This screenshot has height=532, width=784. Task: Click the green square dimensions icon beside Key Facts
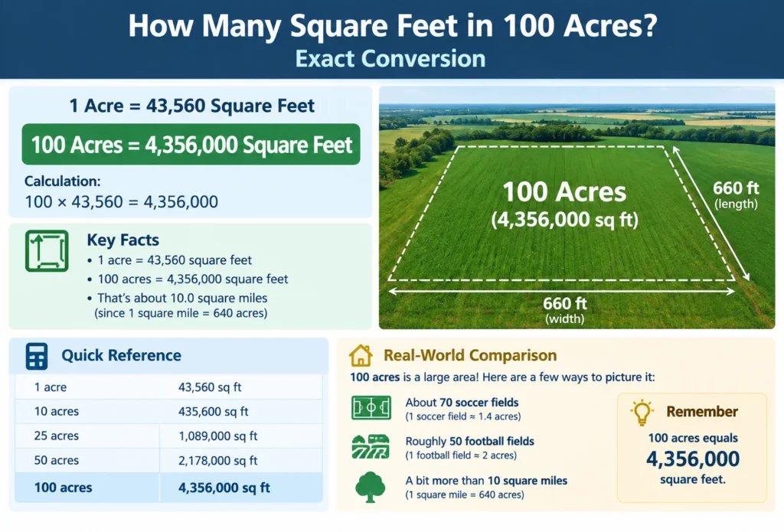click(x=47, y=251)
